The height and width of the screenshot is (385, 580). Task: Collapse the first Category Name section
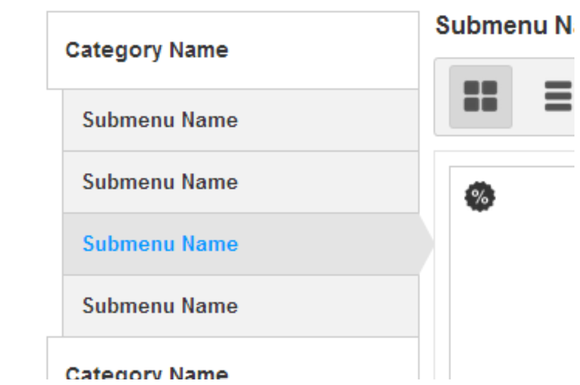[233, 51]
